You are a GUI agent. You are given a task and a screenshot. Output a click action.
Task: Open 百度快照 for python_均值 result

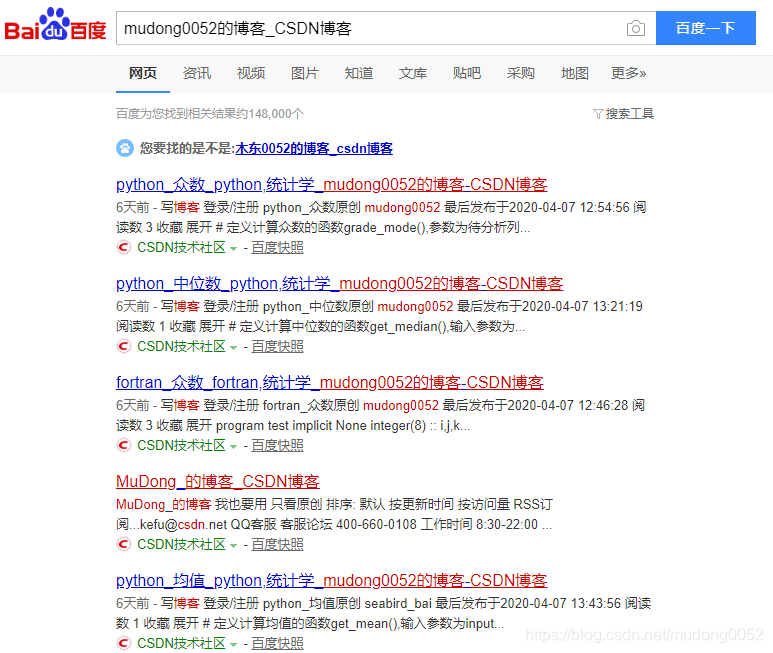click(278, 644)
